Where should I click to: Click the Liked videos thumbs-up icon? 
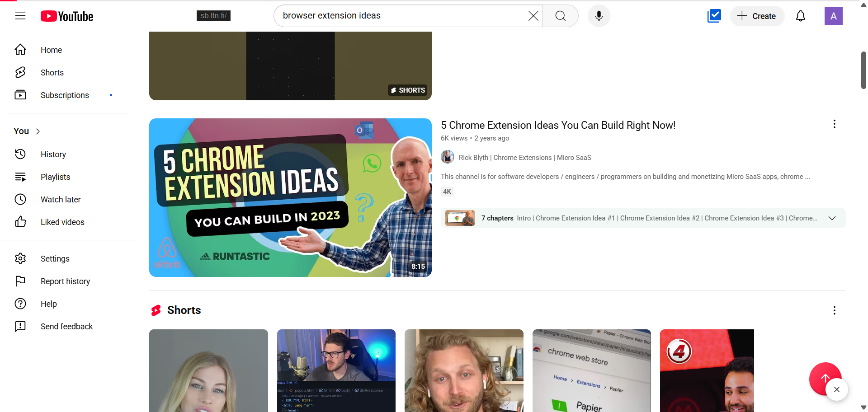coord(20,222)
